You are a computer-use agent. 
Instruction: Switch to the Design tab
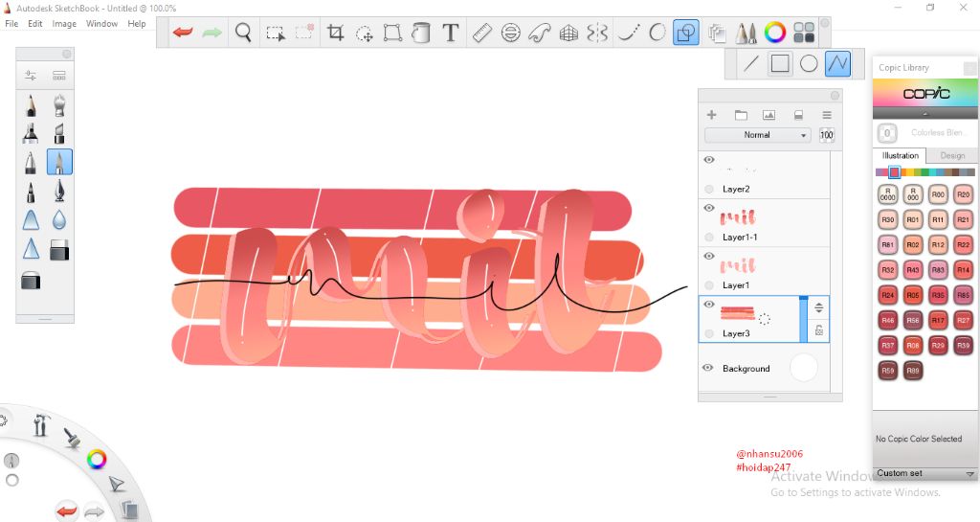click(x=952, y=156)
